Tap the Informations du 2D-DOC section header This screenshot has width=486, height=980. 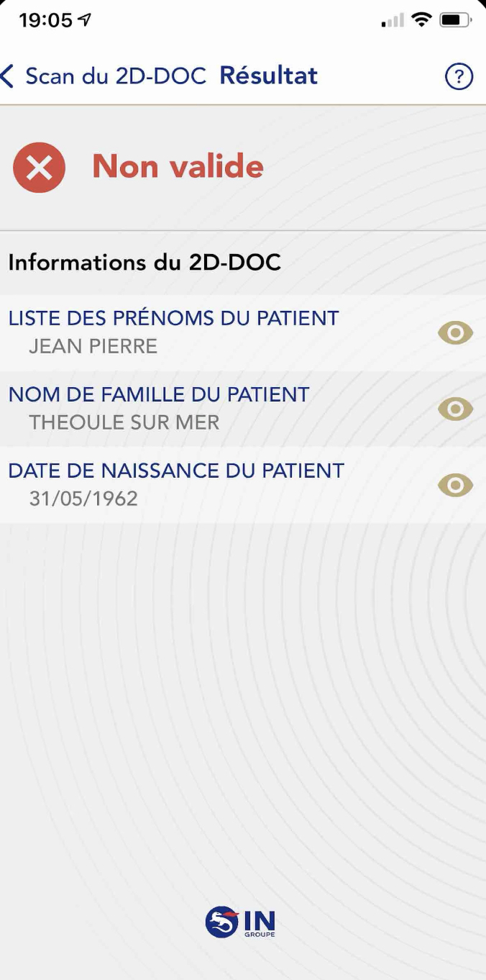click(145, 263)
